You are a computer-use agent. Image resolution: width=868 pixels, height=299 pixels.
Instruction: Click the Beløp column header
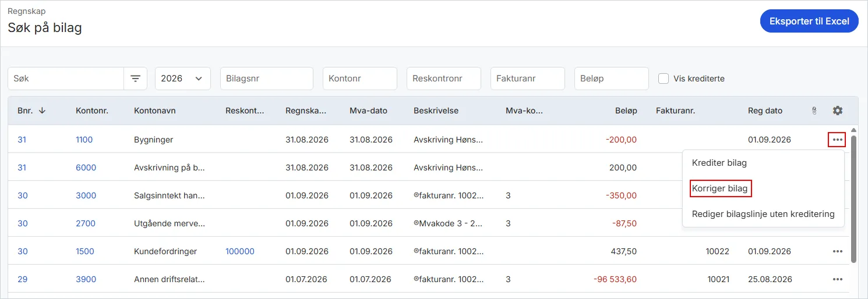point(626,111)
